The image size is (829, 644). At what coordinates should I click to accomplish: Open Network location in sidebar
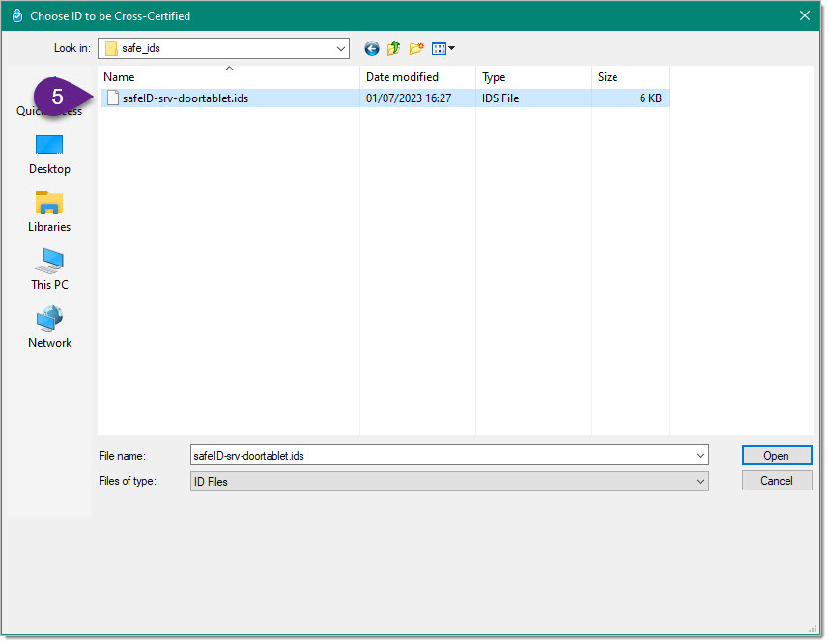pos(49,327)
